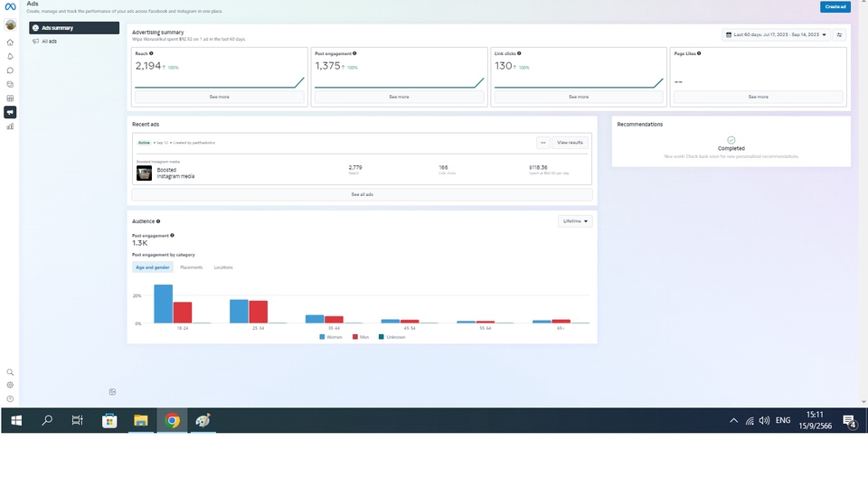
Task: Click the sidebar search magnifier icon
Action: (10, 372)
